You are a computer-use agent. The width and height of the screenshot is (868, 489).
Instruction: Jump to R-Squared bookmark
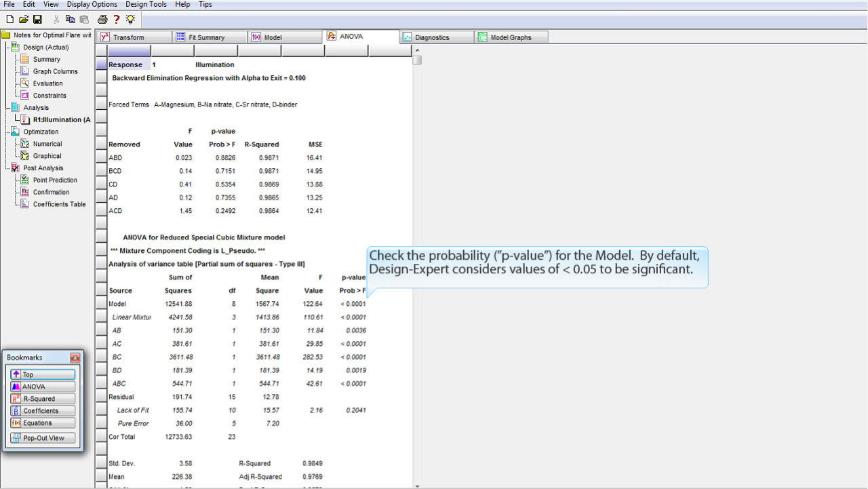tap(42, 399)
